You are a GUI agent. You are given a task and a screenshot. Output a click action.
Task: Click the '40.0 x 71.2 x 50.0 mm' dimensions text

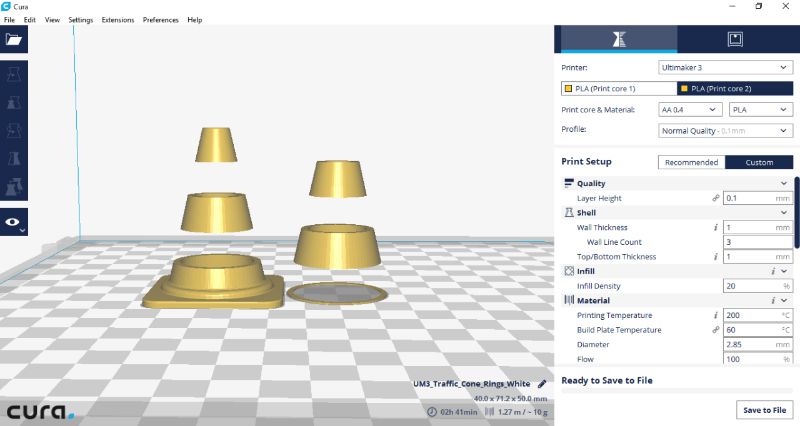click(510, 398)
